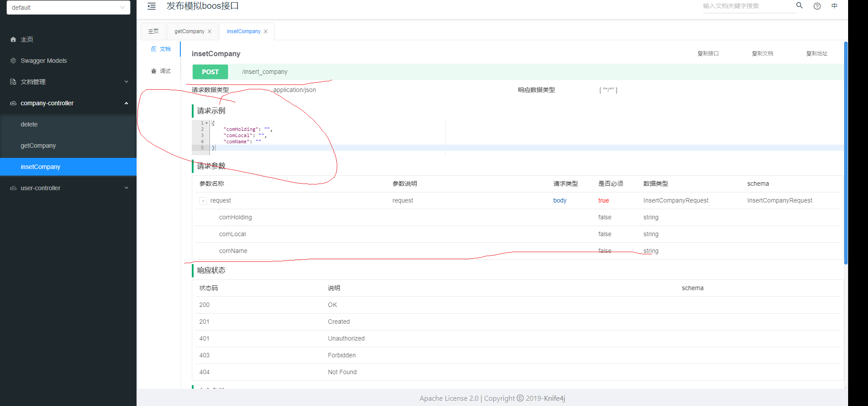The image size is (868, 406).
Task: Click the 200 status code row
Action: (518, 305)
